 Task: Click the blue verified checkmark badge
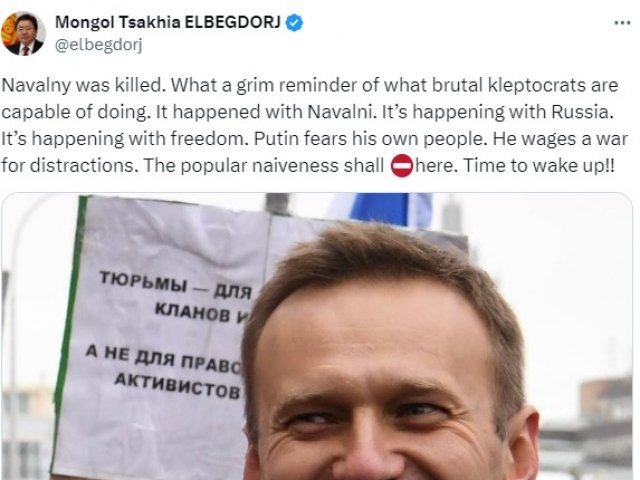[294, 22]
